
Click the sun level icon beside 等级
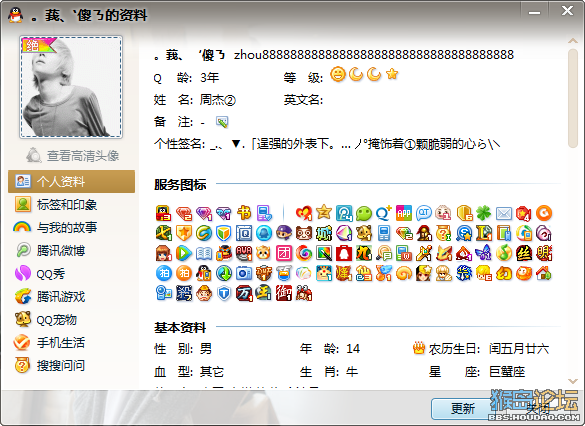pos(338,74)
